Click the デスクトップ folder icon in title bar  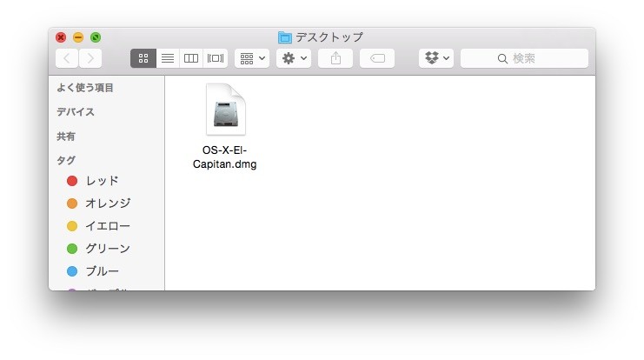point(284,37)
